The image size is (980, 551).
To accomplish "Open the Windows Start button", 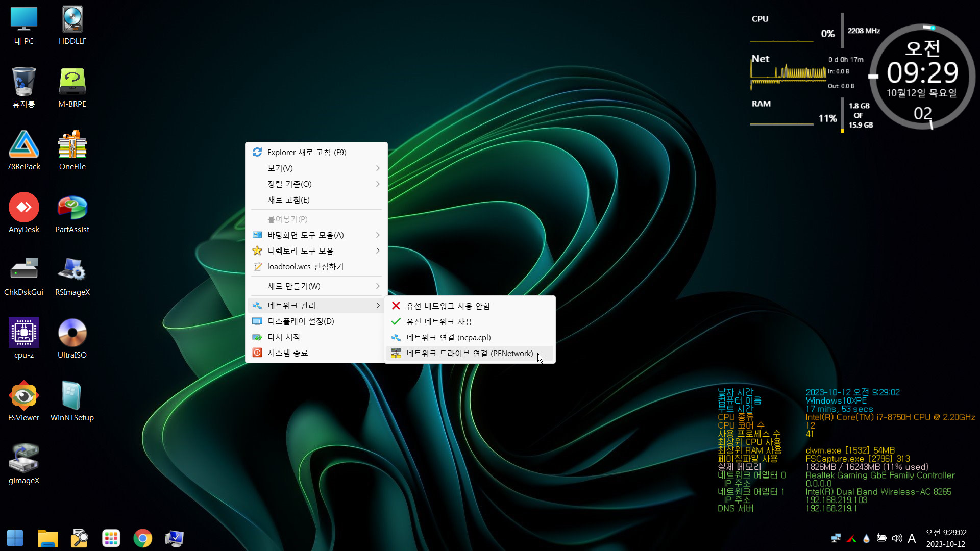I will [15, 538].
